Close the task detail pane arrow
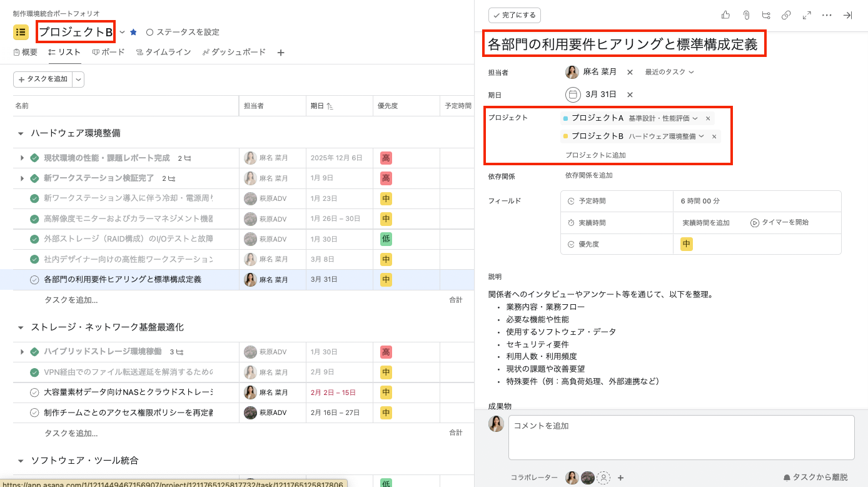Viewport: 868px width, 487px height. tap(847, 15)
